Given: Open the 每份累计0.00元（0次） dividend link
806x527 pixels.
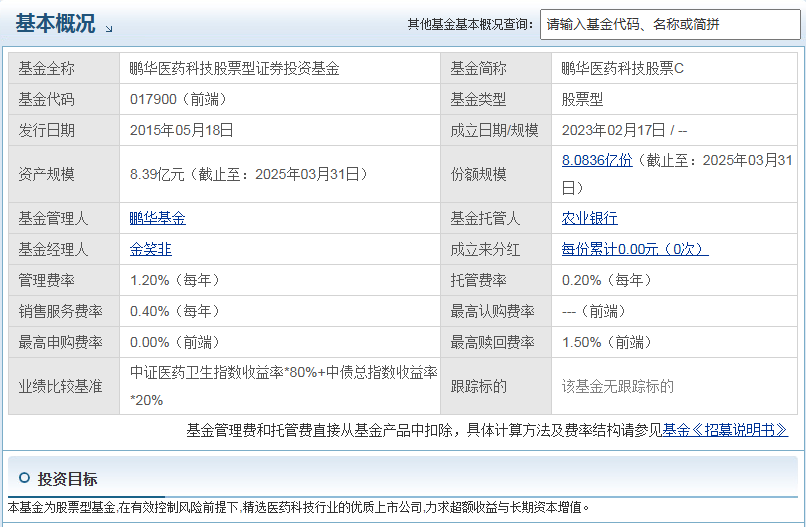Looking at the screenshot, I should click(x=635, y=249).
